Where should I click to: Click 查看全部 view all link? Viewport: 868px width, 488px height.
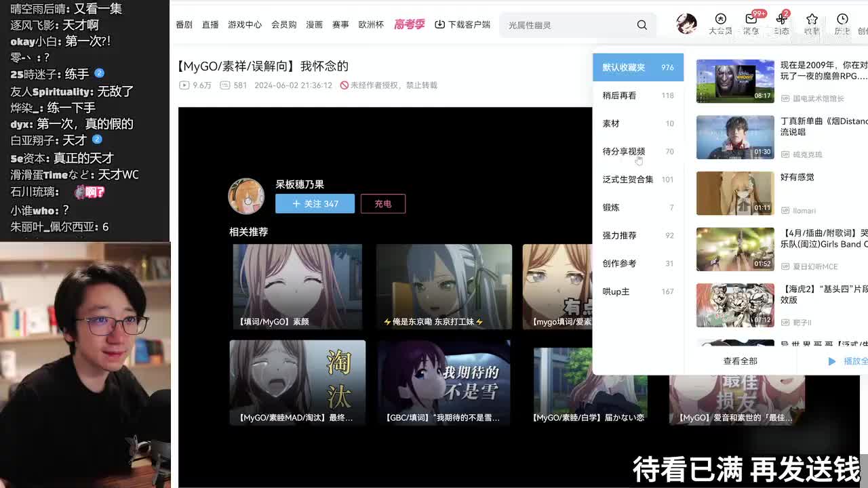[x=740, y=361]
